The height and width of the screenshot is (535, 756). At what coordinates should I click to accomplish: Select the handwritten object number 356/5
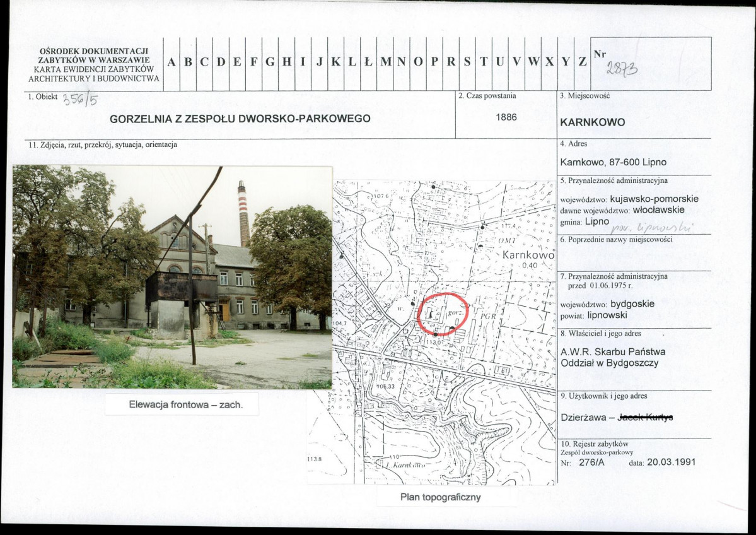(81, 100)
